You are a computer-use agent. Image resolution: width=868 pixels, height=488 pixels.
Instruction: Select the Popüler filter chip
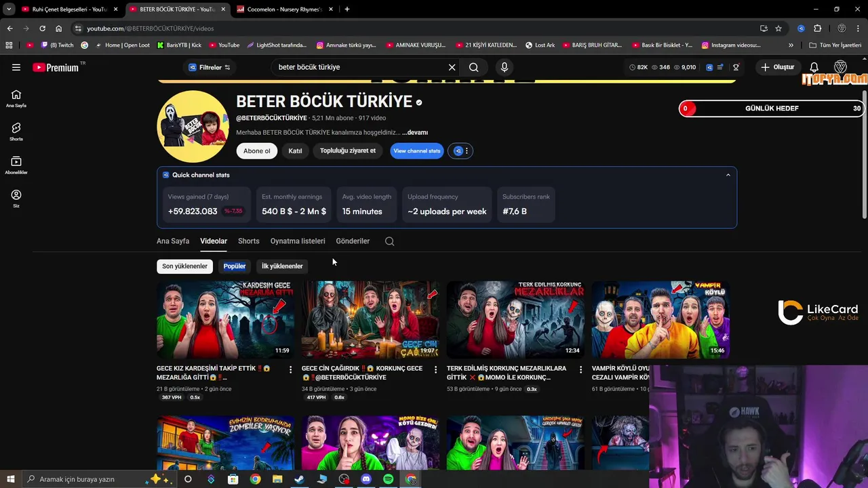pyautogui.click(x=235, y=266)
